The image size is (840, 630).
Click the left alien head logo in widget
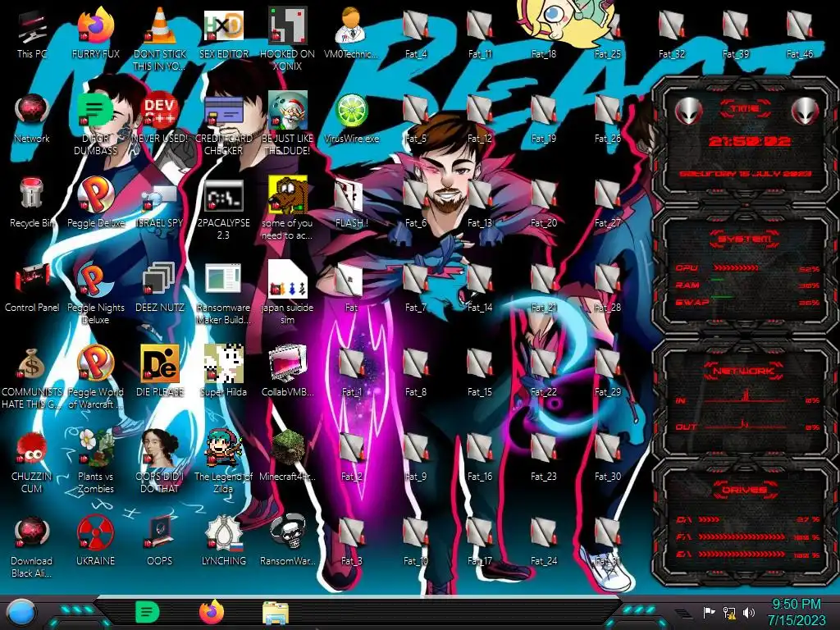click(x=689, y=111)
